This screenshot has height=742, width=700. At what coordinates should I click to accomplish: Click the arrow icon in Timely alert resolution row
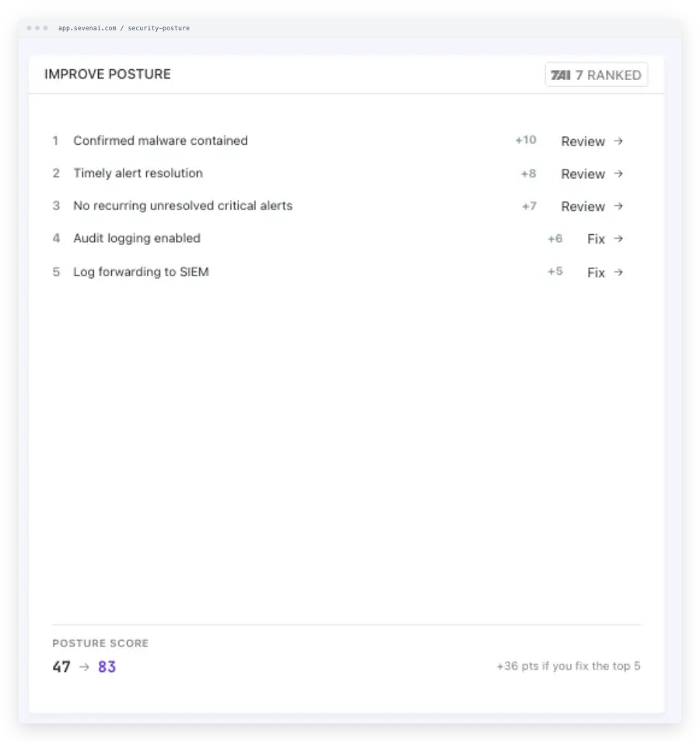tap(618, 173)
